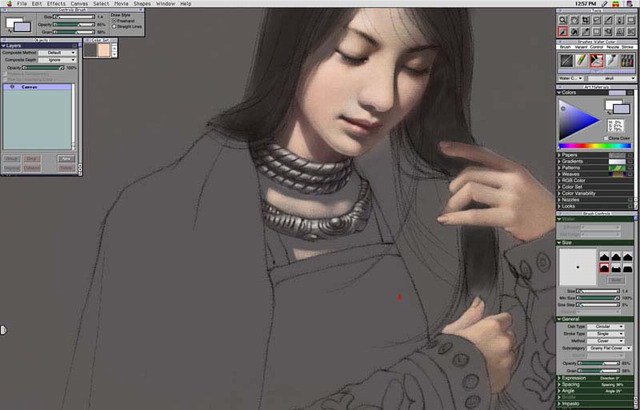Select the Brush tool highlighted in red
This screenshot has width=640, height=410.
(562, 31)
